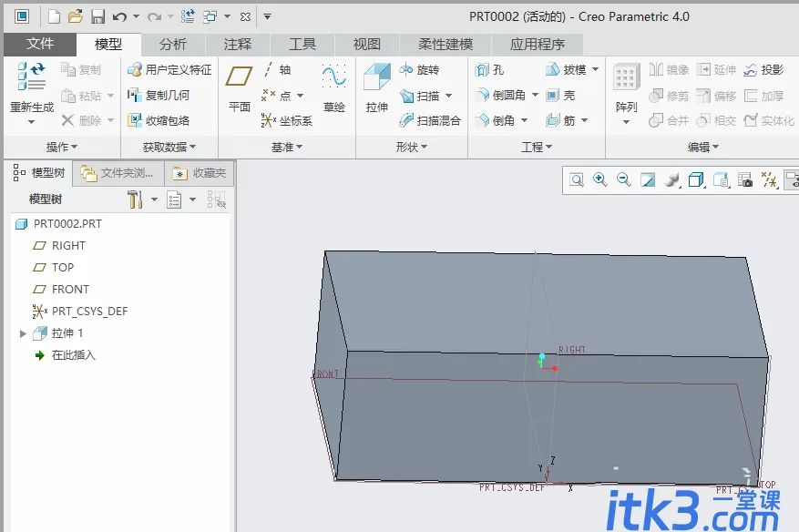Expand the 重新生成 dropdown arrow

(x=31, y=122)
